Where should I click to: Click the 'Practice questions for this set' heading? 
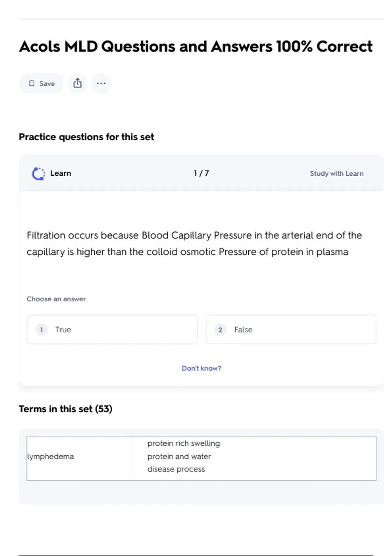(x=86, y=137)
